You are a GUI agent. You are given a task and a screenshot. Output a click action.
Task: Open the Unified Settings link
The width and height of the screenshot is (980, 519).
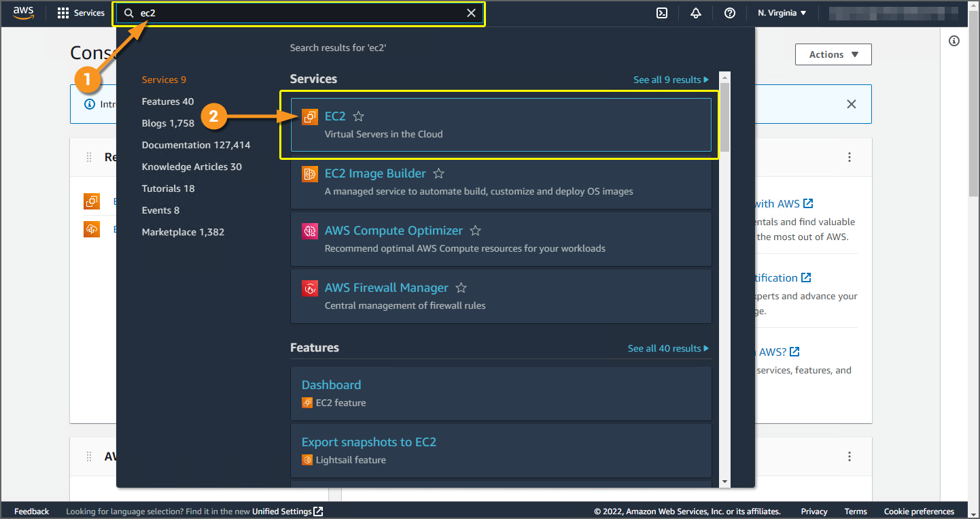click(287, 512)
